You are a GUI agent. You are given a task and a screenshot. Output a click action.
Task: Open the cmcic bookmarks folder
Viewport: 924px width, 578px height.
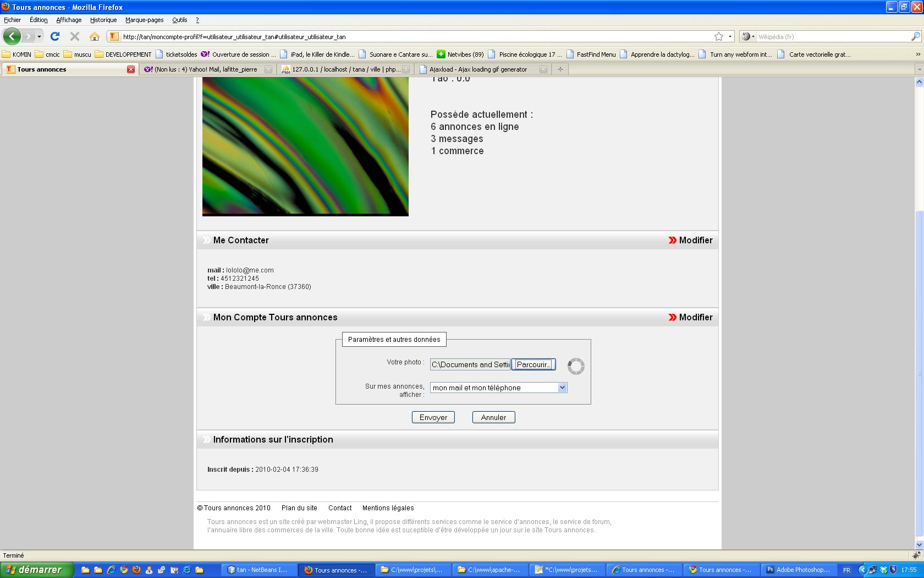coord(47,54)
